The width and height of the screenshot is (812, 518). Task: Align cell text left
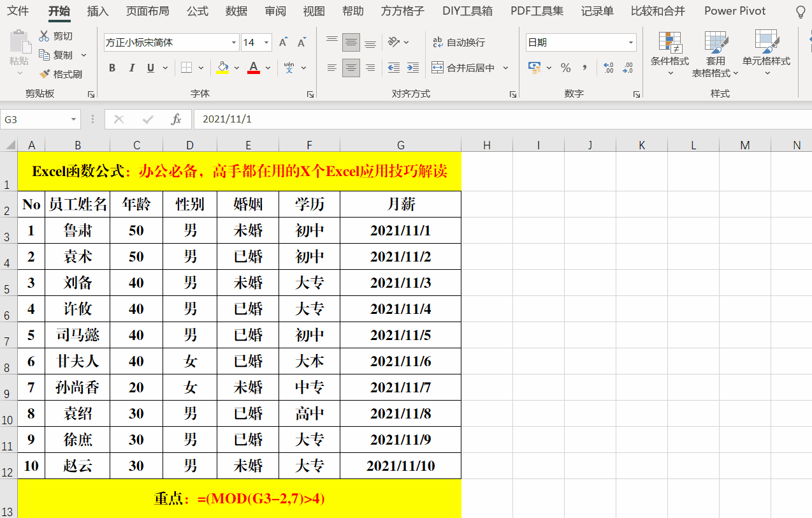click(332, 68)
